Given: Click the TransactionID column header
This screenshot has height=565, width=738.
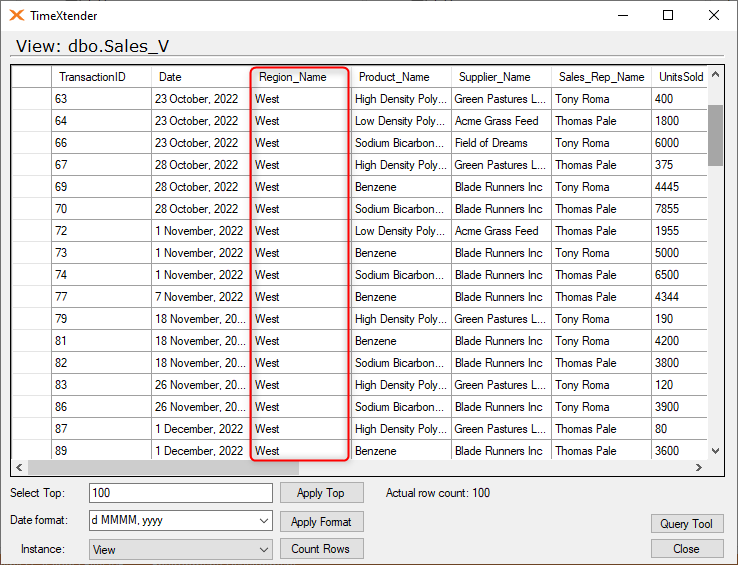Looking at the screenshot, I should coord(101,77).
